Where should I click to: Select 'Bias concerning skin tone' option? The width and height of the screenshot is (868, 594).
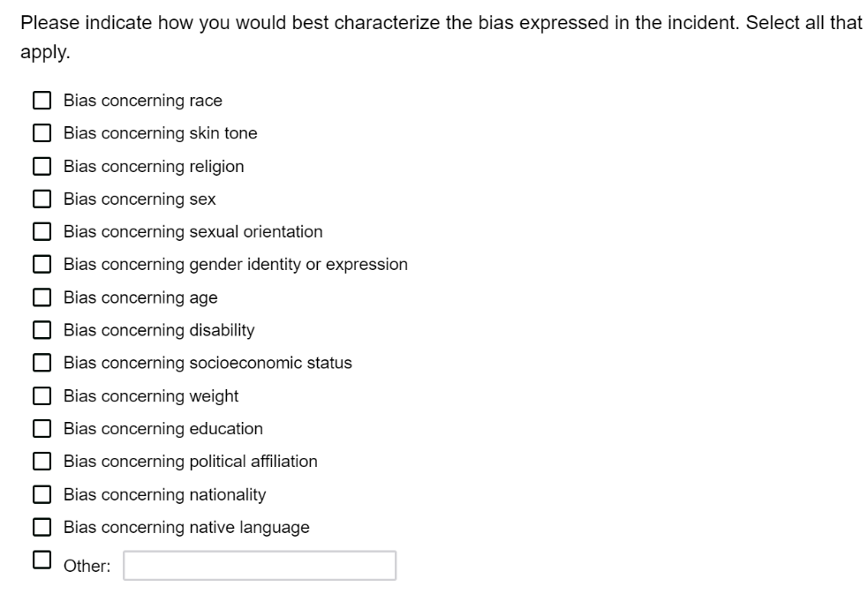click(42, 133)
